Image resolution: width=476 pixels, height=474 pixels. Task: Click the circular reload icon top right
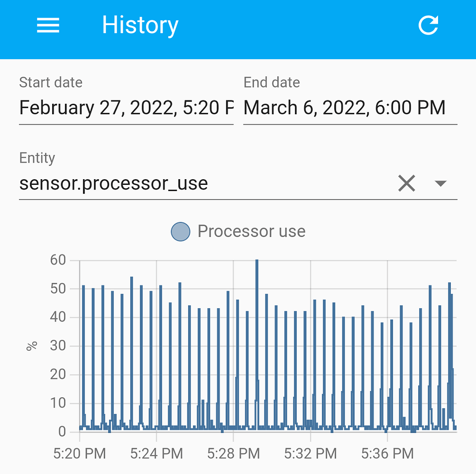[428, 26]
